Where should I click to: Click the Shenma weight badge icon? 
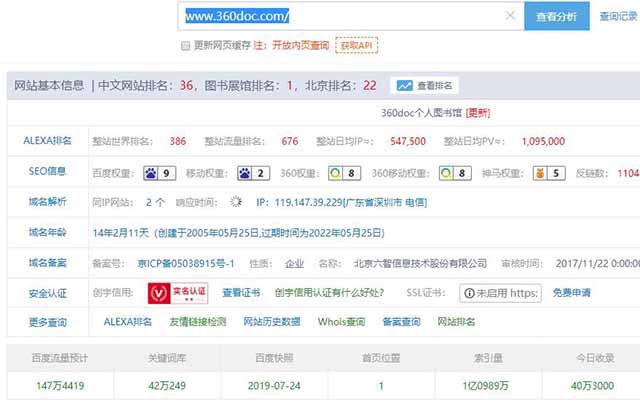551,173
